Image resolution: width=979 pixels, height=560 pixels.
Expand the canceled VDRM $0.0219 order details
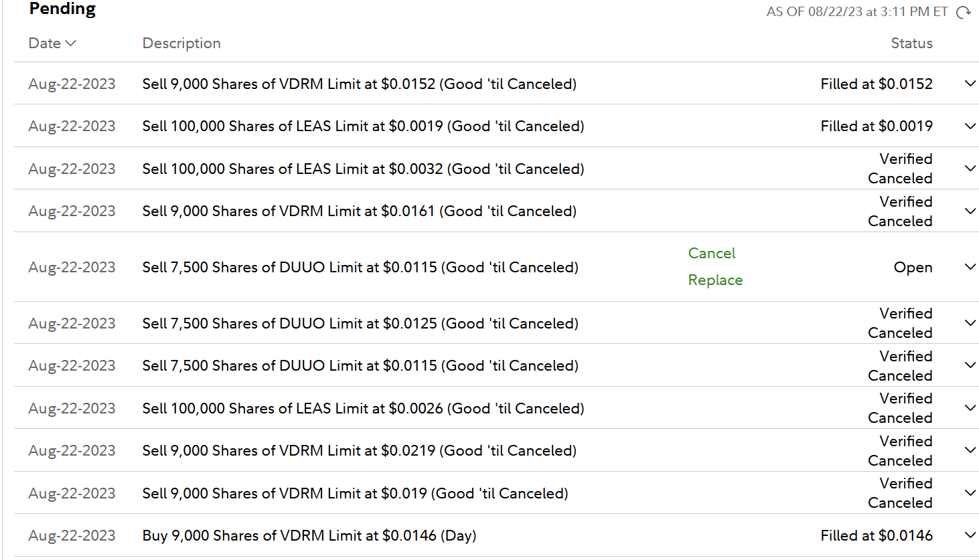[970, 450]
